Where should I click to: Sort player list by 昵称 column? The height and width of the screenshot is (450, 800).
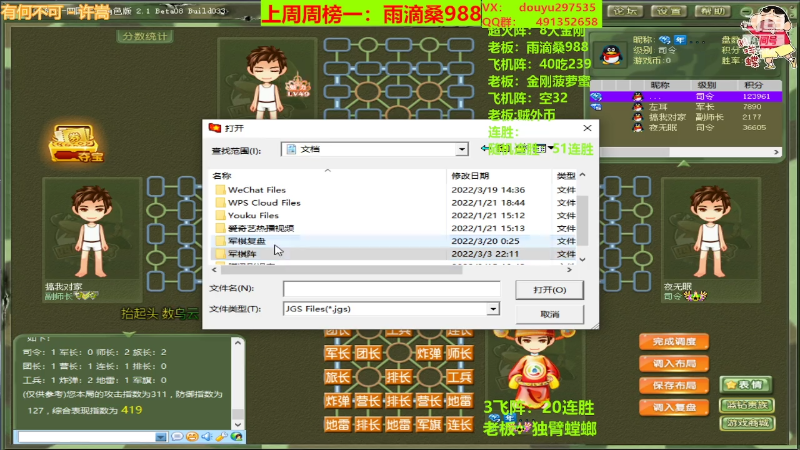point(660,85)
